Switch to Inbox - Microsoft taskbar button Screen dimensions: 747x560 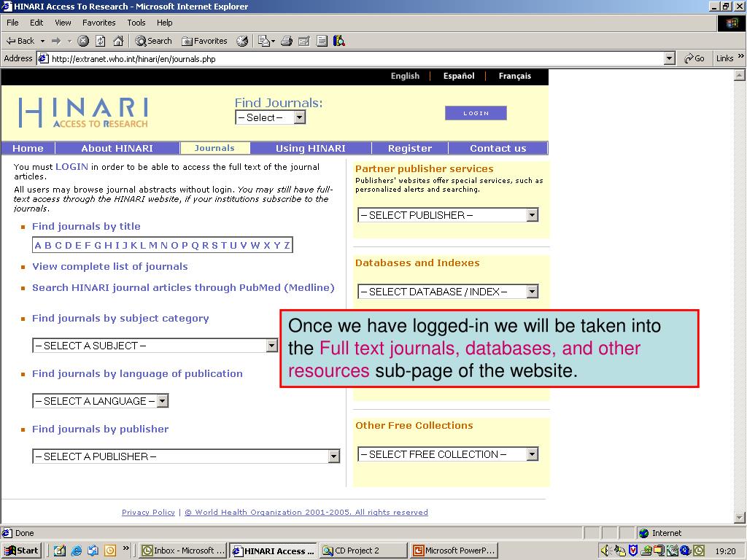(x=183, y=551)
